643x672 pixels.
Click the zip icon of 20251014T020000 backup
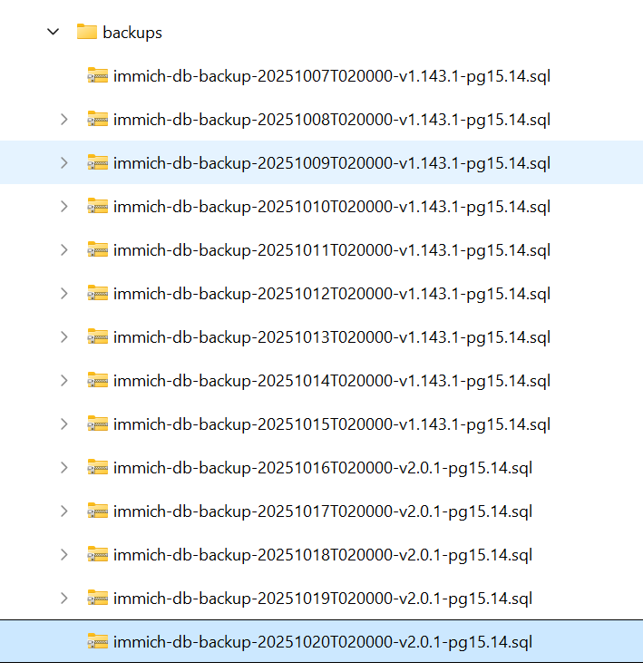pos(98,380)
